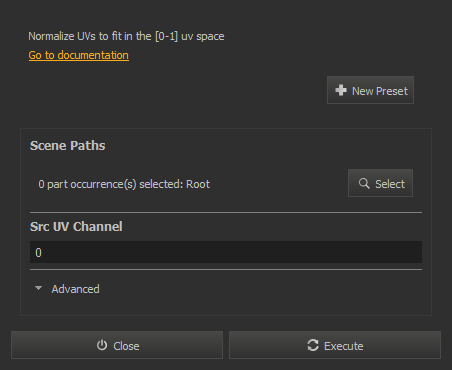Expand the Advanced section arrow
This screenshot has height=370, width=452.
pyautogui.click(x=39, y=288)
